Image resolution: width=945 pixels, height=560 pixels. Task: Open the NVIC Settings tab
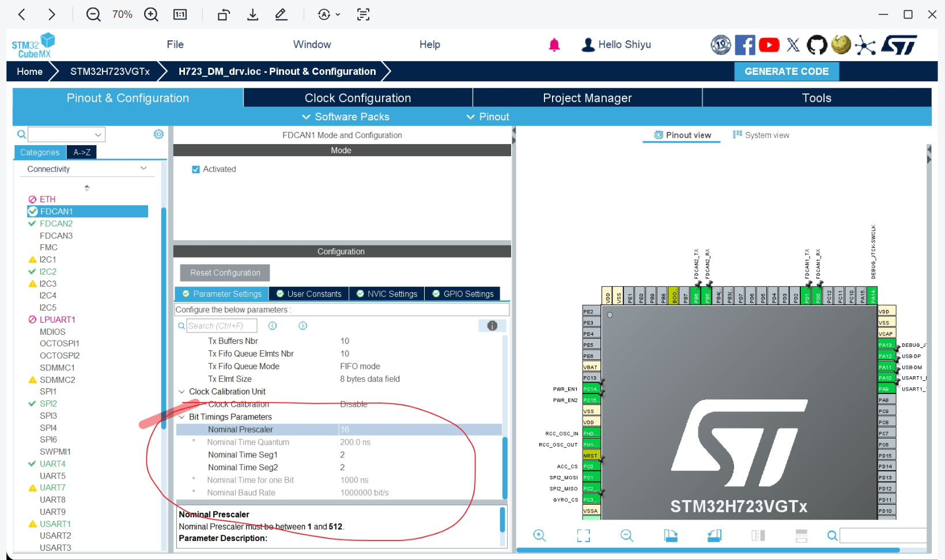[x=387, y=294]
